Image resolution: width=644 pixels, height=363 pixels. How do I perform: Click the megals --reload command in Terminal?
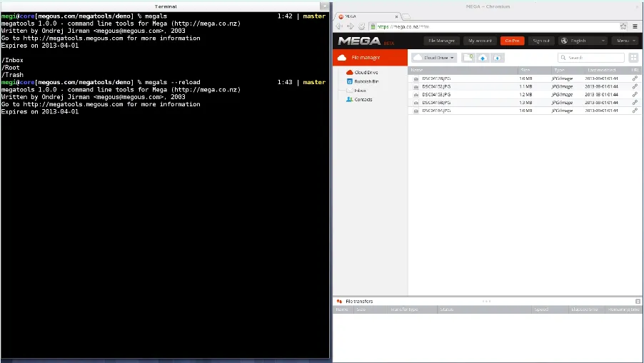(x=173, y=82)
